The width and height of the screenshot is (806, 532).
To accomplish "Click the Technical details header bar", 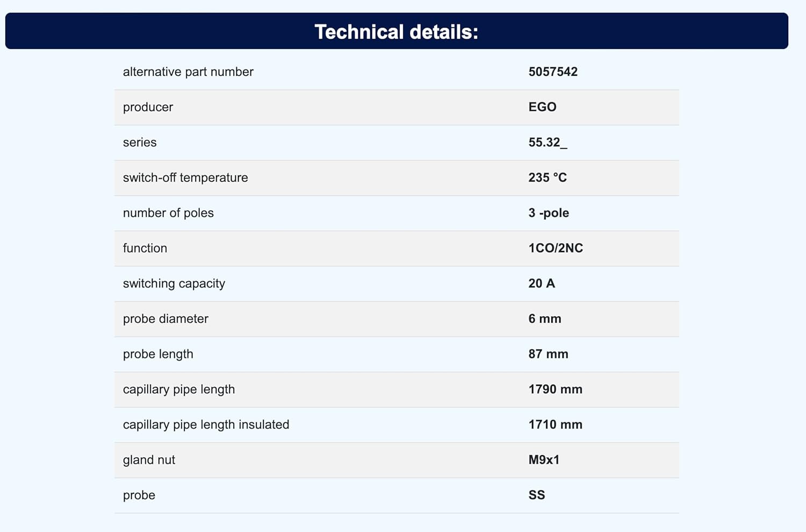I will point(397,32).
